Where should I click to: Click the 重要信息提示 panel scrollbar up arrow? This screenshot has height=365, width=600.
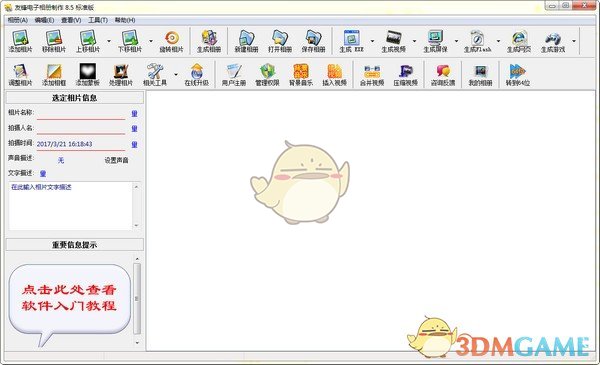tap(137, 259)
